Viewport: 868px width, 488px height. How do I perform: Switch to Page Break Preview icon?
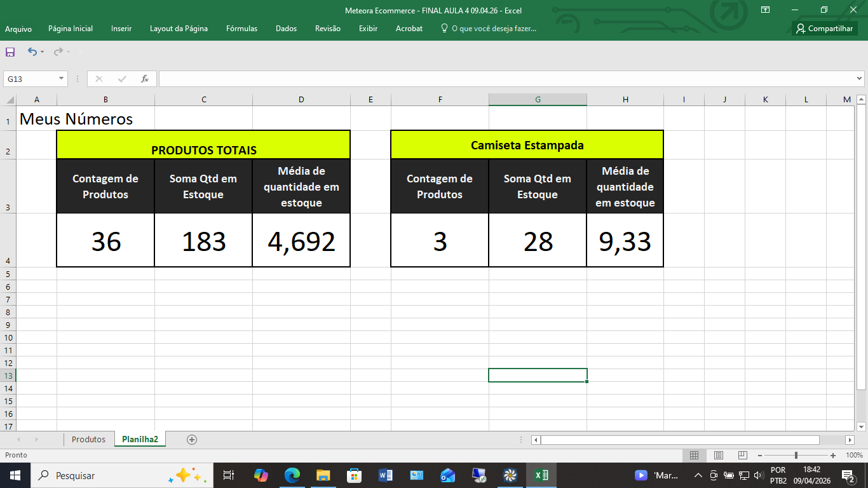coord(742,455)
